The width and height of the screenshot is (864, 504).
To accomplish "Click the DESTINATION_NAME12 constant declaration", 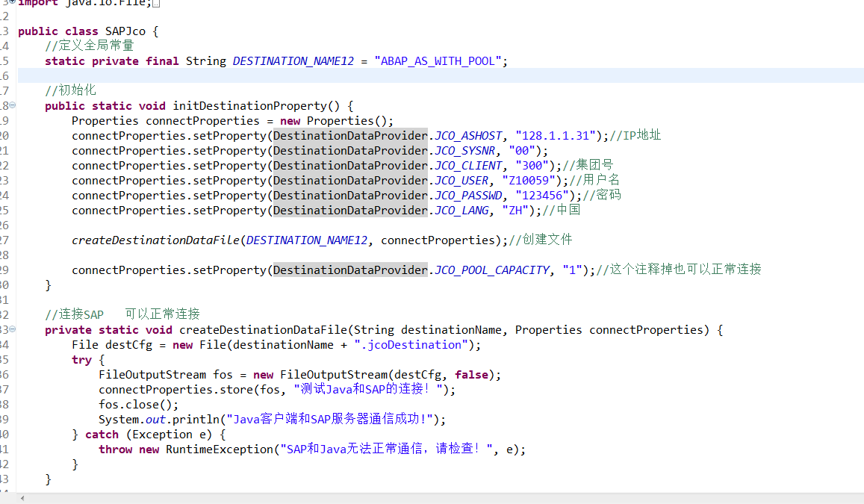I will point(293,61).
